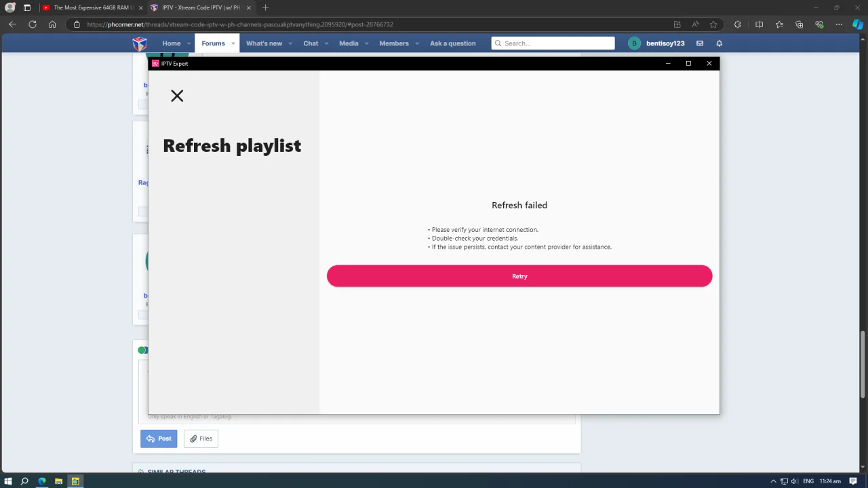Click the Files attachment button
The width and height of the screenshot is (868, 488).
pos(201,439)
